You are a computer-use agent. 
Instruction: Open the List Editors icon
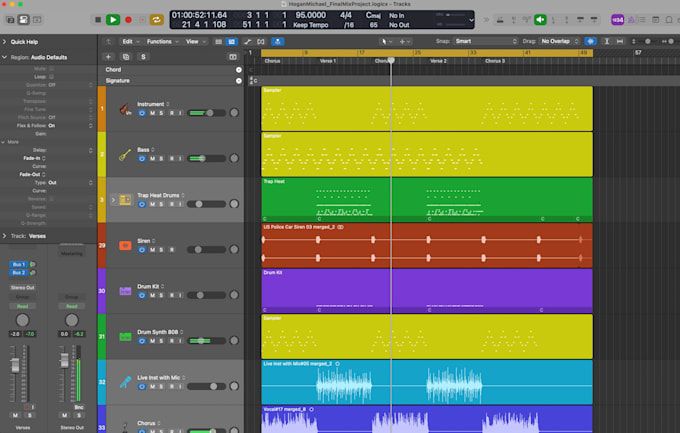(x=642, y=20)
